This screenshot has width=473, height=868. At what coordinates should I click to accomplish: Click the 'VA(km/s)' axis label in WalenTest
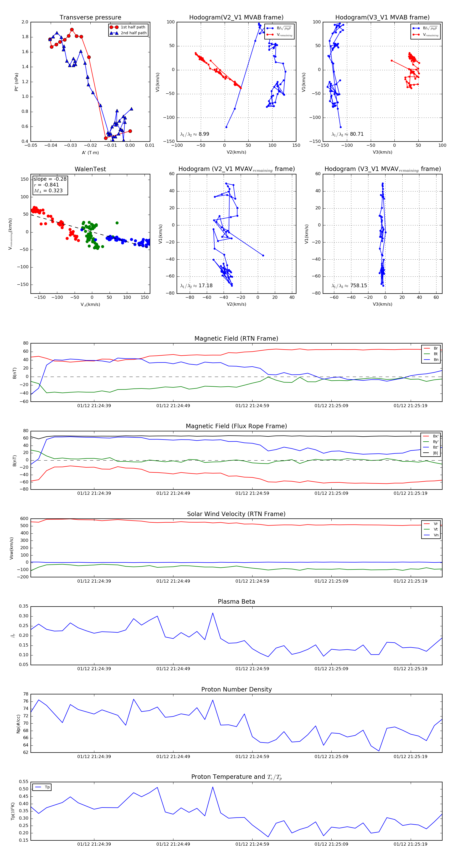click(x=90, y=305)
